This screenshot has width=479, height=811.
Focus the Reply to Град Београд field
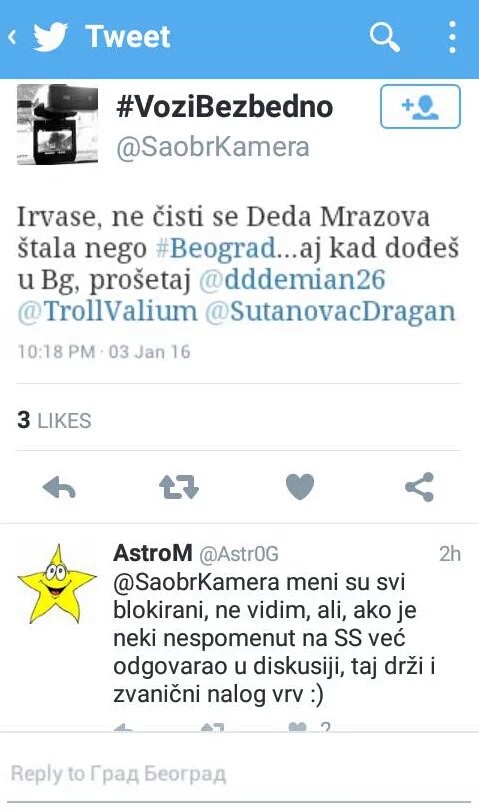tap(240, 774)
